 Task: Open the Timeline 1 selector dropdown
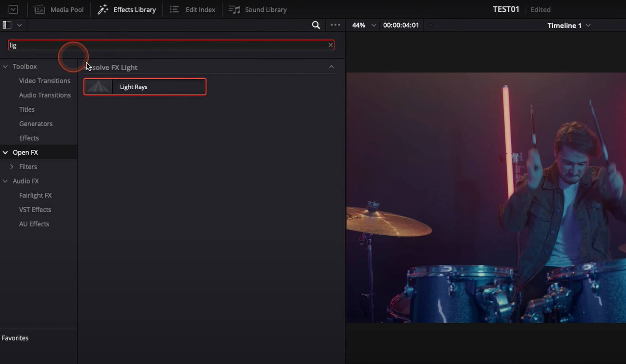click(568, 25)
